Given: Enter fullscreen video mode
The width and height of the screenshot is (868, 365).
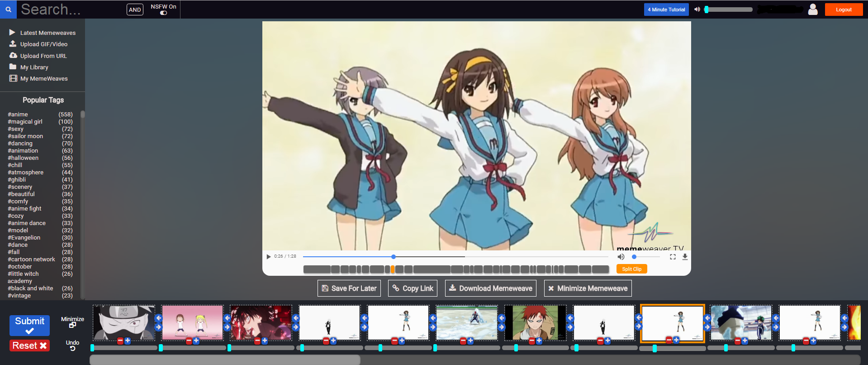Looking at the screenshot, I should coord(673,257).
